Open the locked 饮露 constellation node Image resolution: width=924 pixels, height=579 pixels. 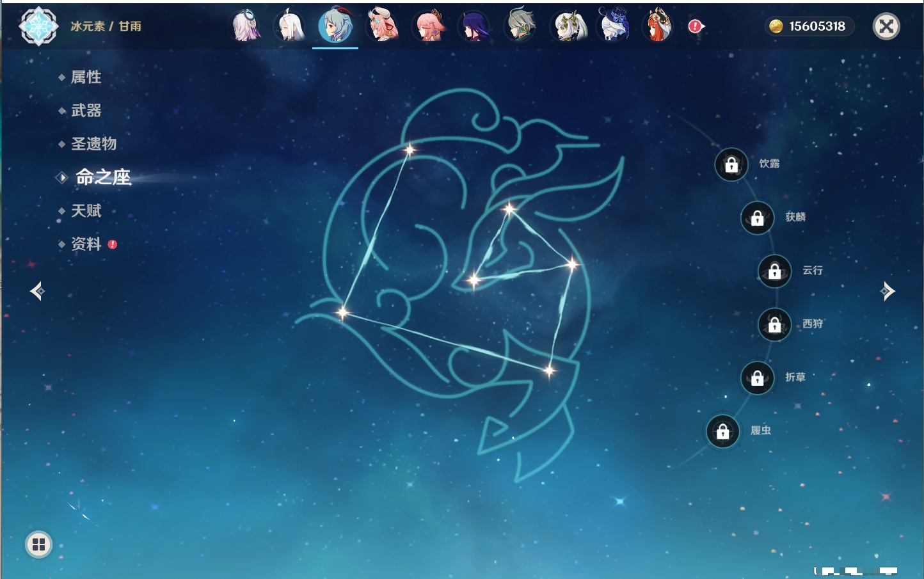[731, 164]
